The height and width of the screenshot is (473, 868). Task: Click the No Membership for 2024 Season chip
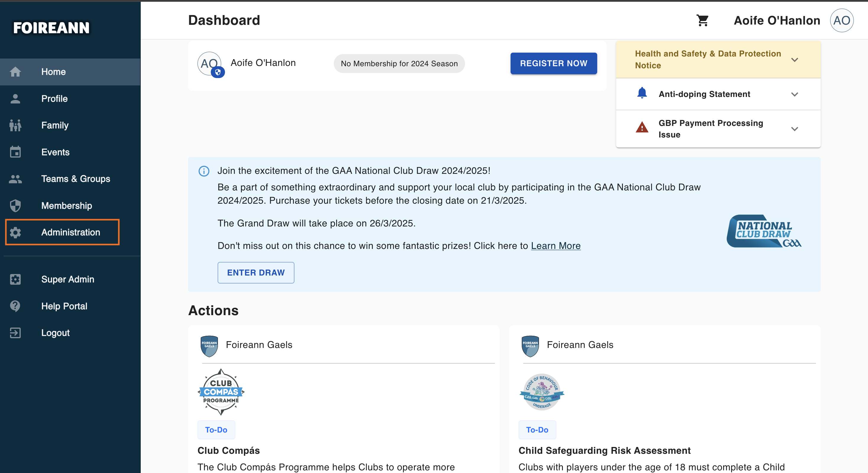click(399, 64)
